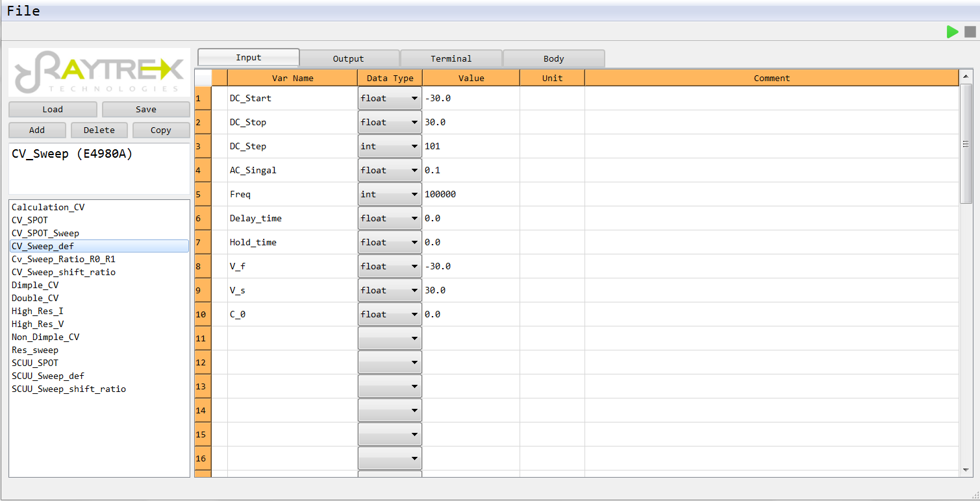Select Non_Dimple_CV in the list

pos(99,337)
